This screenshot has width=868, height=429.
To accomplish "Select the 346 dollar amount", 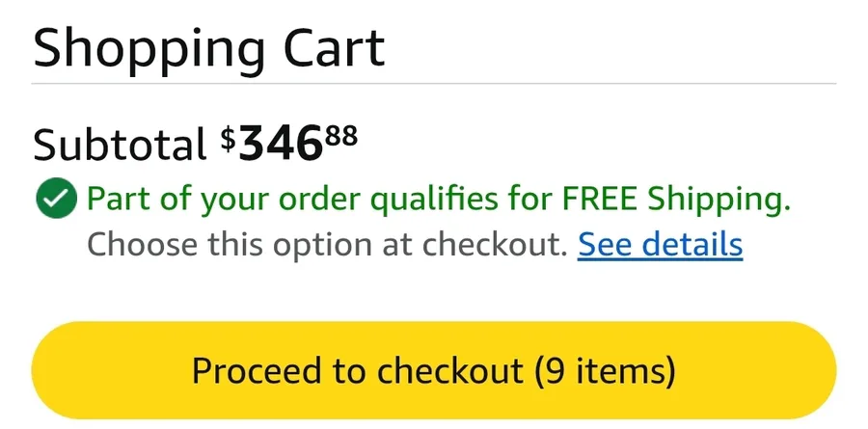I will 281,146.
